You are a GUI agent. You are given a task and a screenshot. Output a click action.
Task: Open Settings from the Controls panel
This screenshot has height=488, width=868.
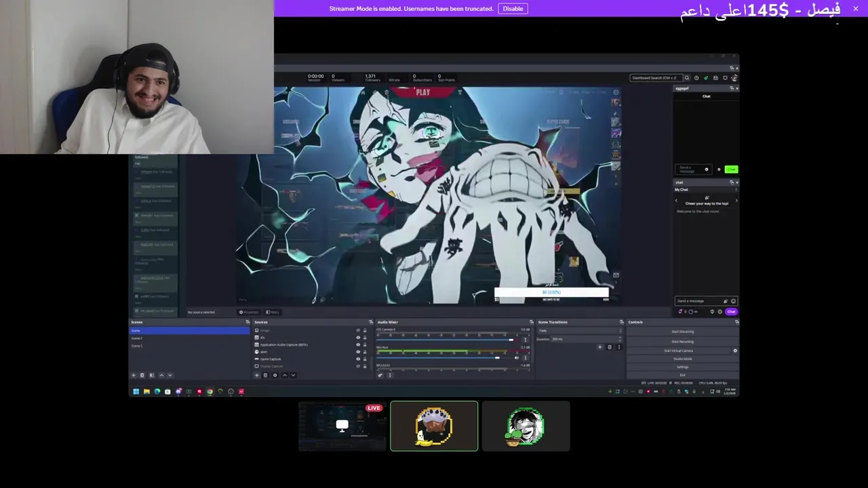683,367
